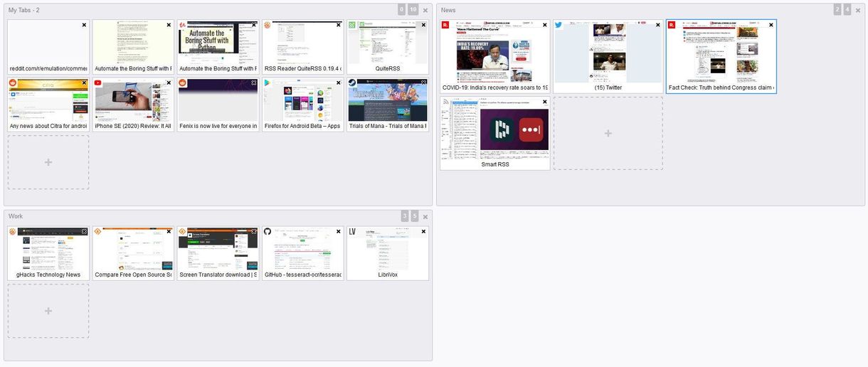Open the COVID-19 India's recovery rate tab
This screenshot has width=868, height=367.
(495, 56)
